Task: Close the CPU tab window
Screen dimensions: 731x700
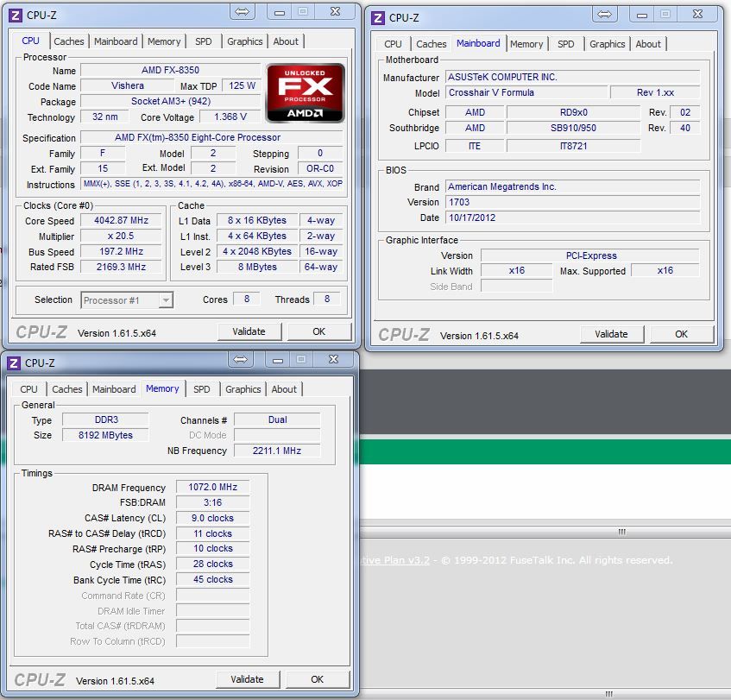Action: tap(335, 12)
